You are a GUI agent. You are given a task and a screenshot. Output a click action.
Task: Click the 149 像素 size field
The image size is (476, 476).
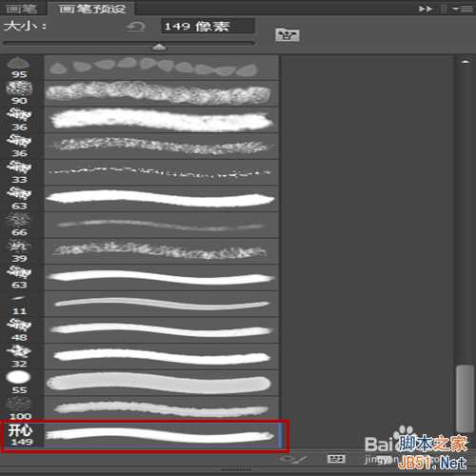click(208, 26)
